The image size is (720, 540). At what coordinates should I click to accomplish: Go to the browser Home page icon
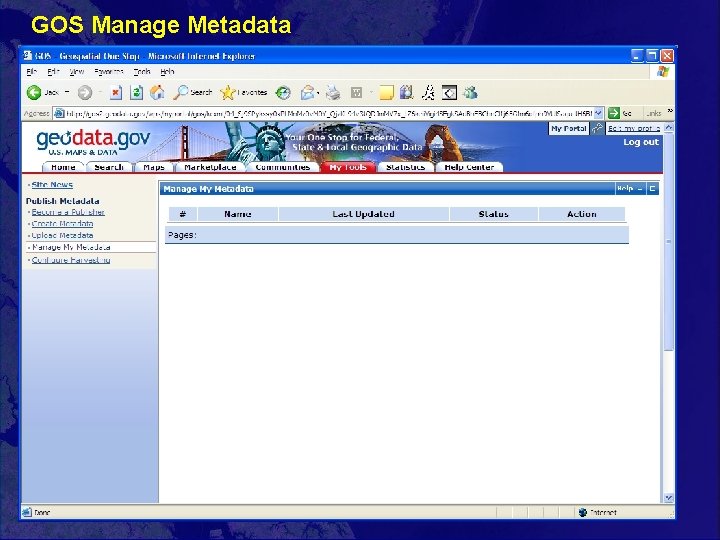click(157, 92)
